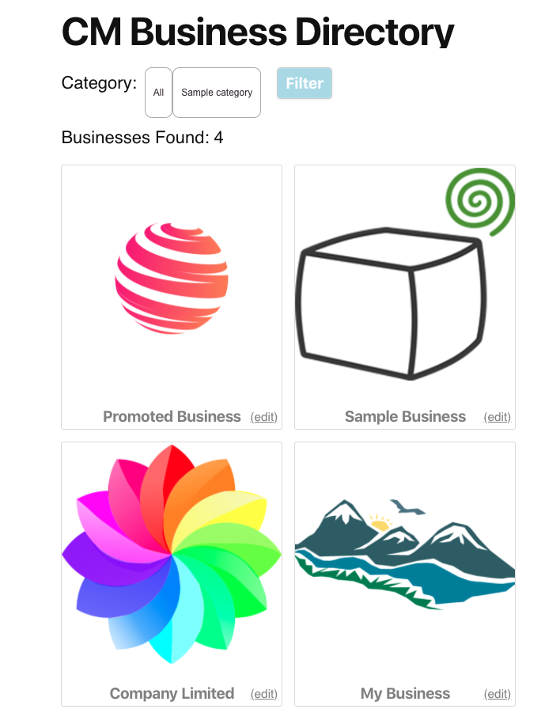The height and width of the screenshot is (728, 560).
Task: Click the Businesses Found: 4 text
Action: tap(142, 138)
